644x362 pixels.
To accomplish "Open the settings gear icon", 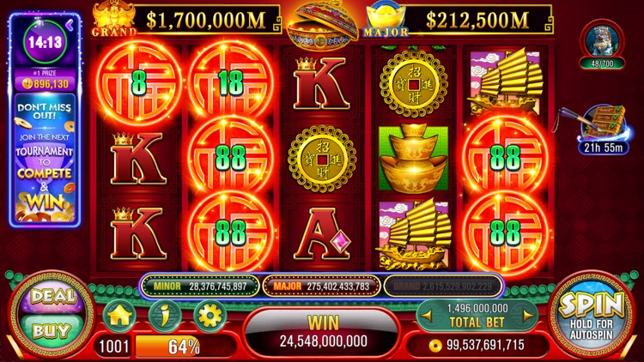I will (210, 315).
